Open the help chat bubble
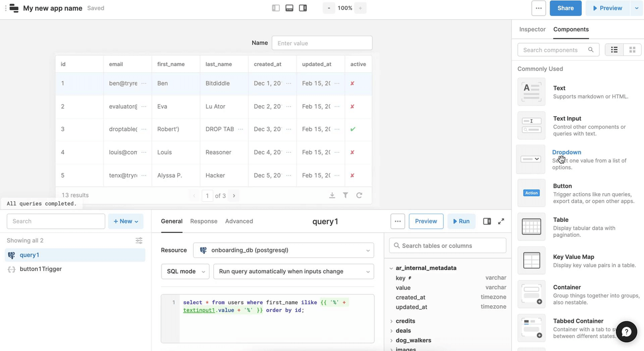Screen dimensions: 644x351 (626, 332)
